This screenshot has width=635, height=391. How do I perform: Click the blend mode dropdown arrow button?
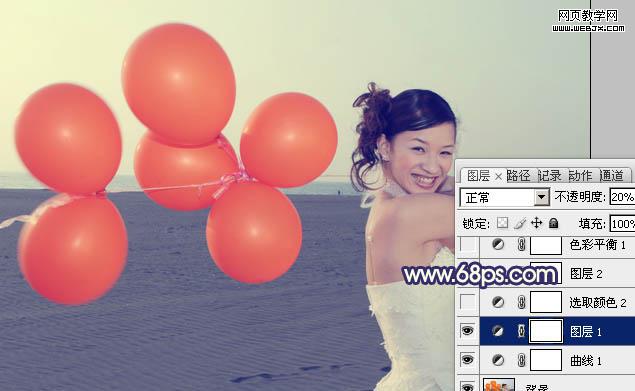point(541,198)
